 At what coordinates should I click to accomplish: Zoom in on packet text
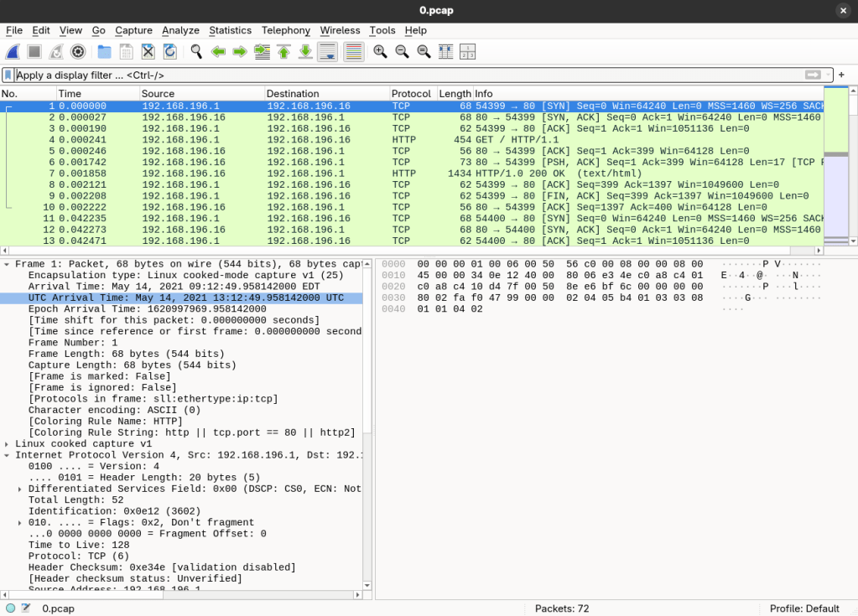(380, 52)
